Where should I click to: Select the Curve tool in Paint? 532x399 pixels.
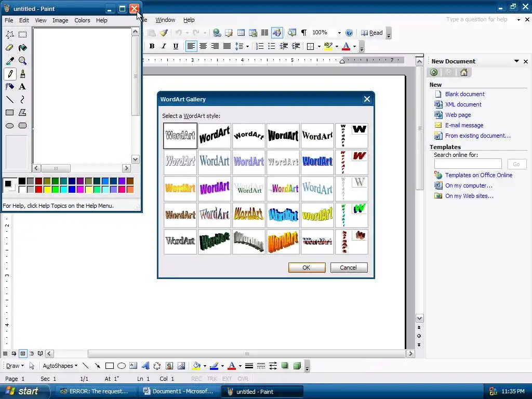click(22, 99)
